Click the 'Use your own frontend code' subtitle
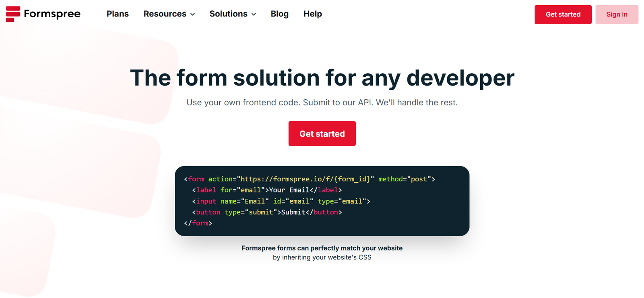Image resolution: width=644 pixels, height=298 pixels. (322, 103)
